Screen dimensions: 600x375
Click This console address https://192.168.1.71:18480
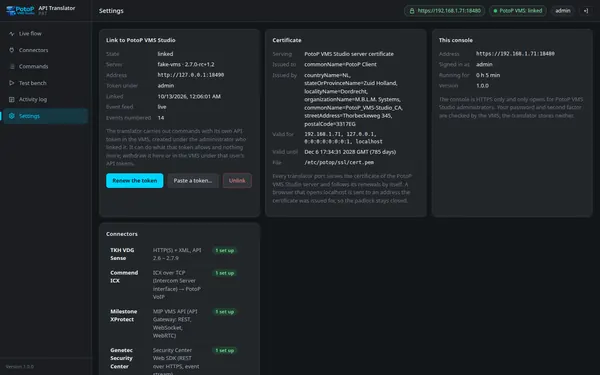coord(515,54)
